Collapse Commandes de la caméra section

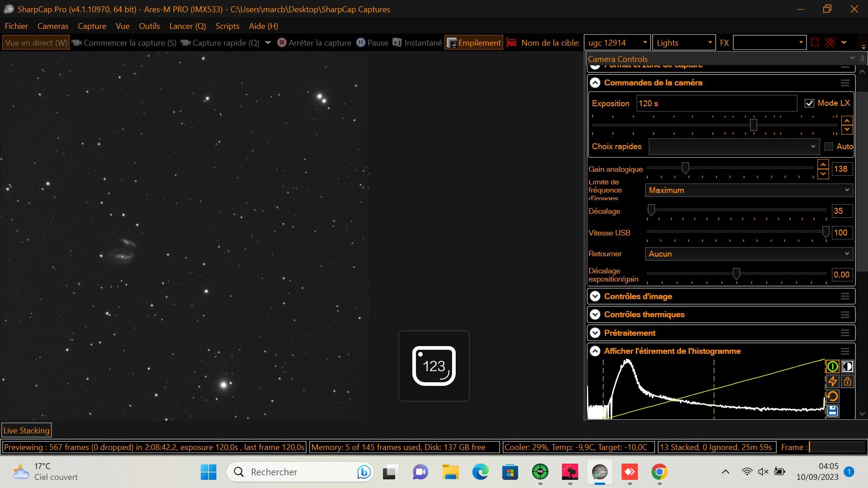595,83
